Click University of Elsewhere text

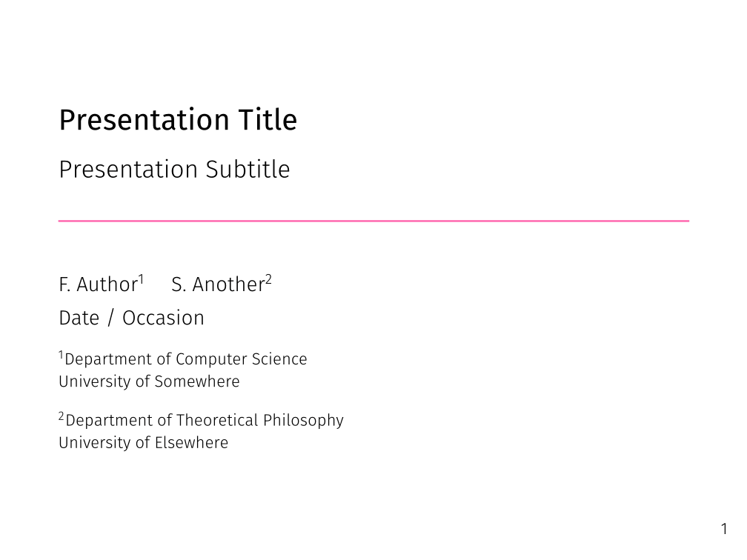(143, 443)
